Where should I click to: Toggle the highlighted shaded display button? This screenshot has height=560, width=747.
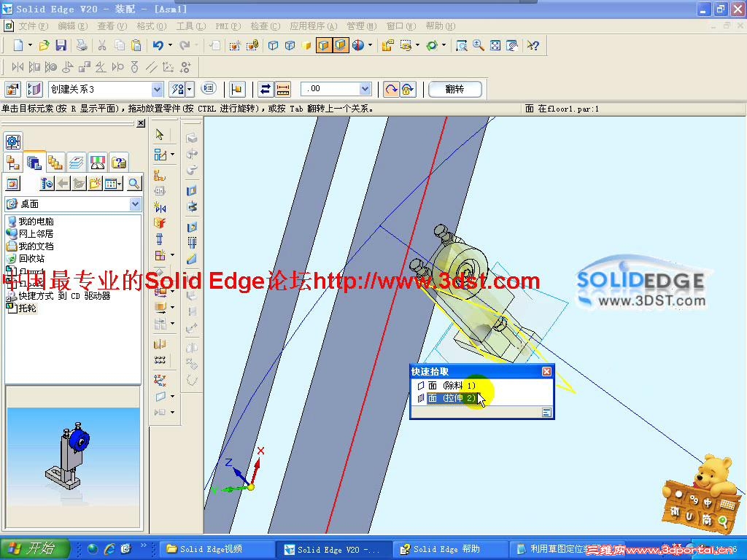point(341,45)
